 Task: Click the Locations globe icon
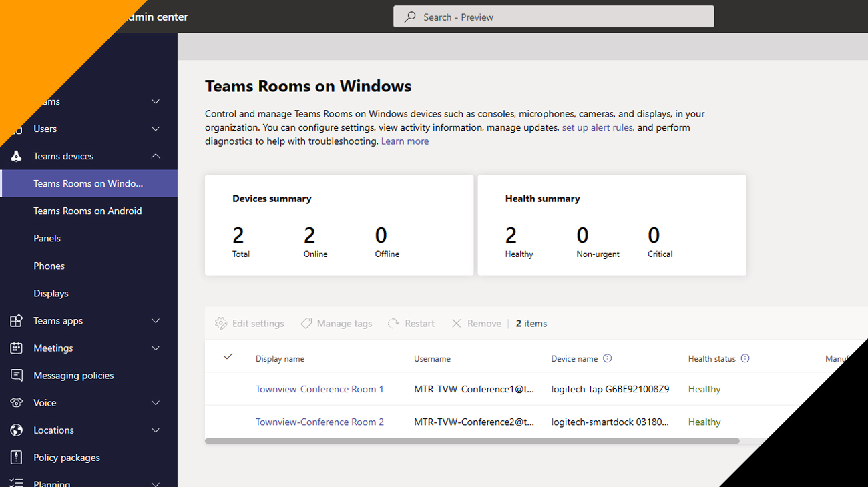[17, 430]
